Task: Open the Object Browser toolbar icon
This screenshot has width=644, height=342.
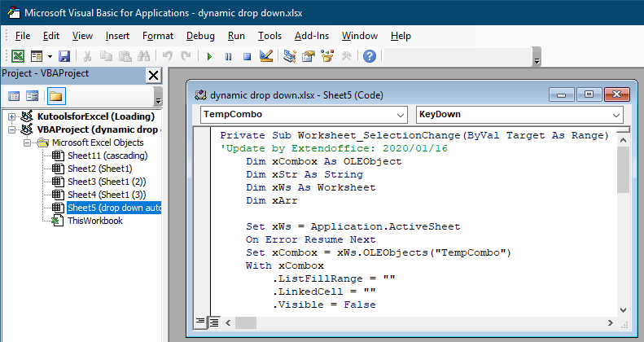Action: pyautogui.click(x=327, y=56)
